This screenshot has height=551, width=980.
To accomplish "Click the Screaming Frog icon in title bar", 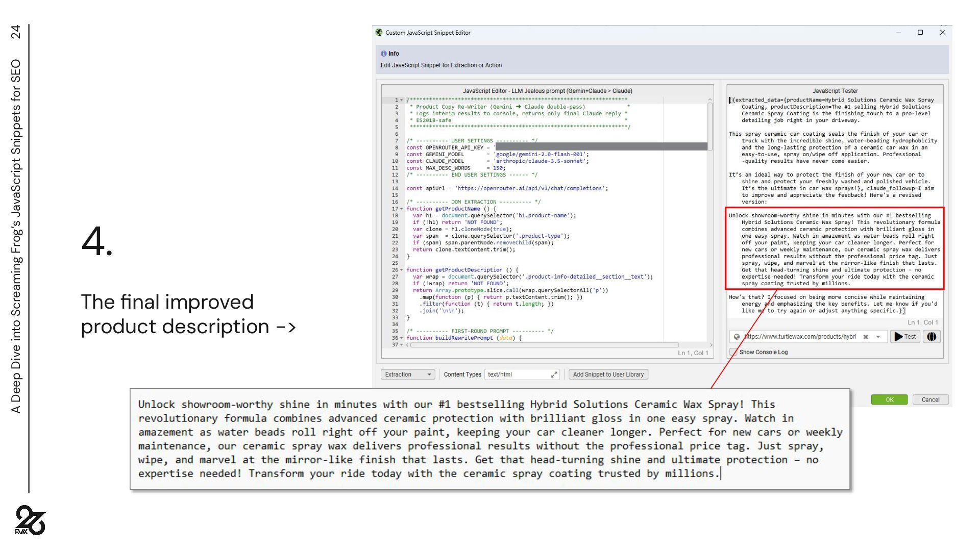I will 379,32.
